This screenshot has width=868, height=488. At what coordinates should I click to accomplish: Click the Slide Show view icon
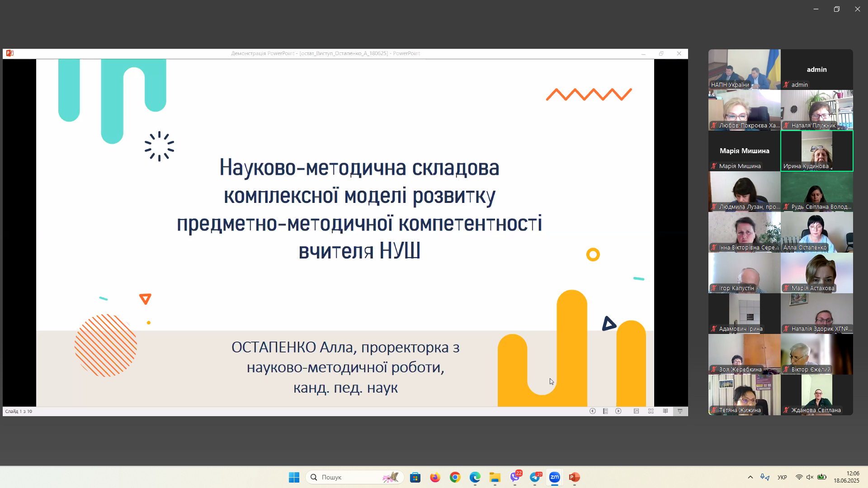[x=680, y=411]
